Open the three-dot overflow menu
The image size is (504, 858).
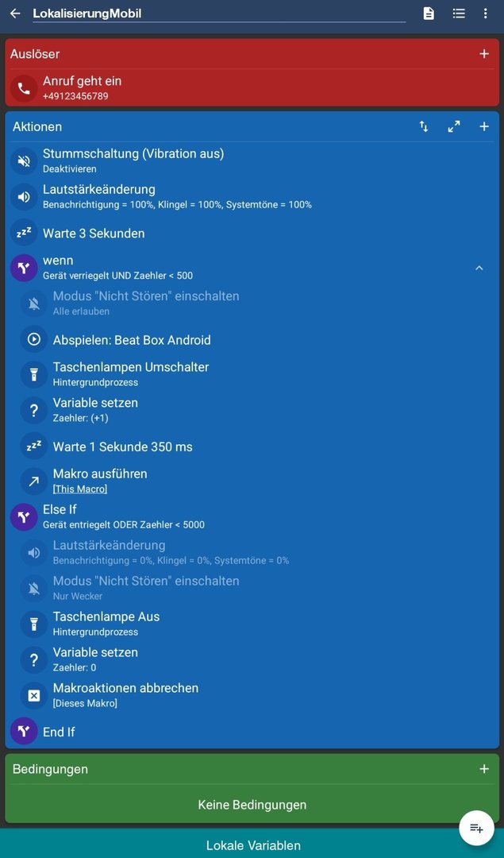tap(485, 14)
